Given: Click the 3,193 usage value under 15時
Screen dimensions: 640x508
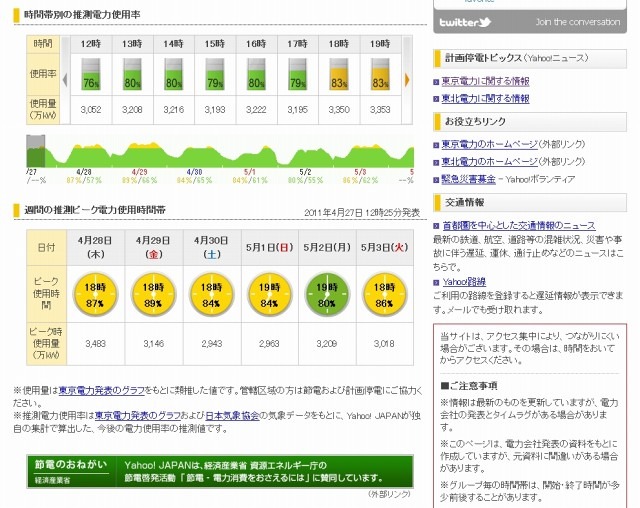Looking at the screenshot, I should 215,110.
